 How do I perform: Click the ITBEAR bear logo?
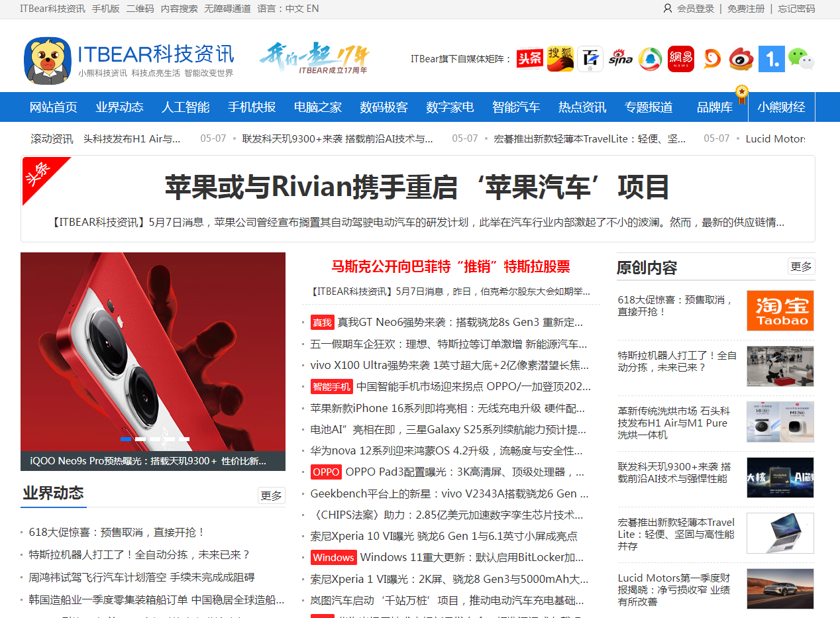(x=48, y=61)
